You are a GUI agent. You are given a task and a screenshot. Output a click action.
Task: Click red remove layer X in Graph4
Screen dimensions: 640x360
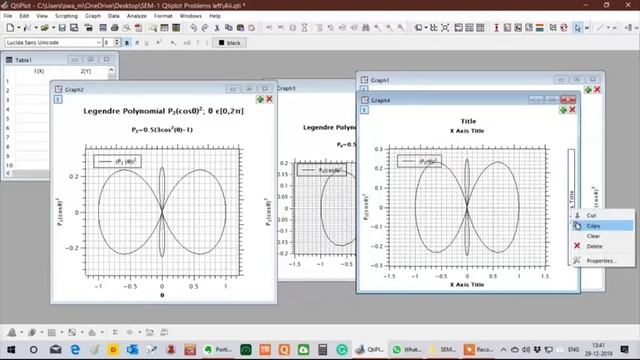coord(573,110)
